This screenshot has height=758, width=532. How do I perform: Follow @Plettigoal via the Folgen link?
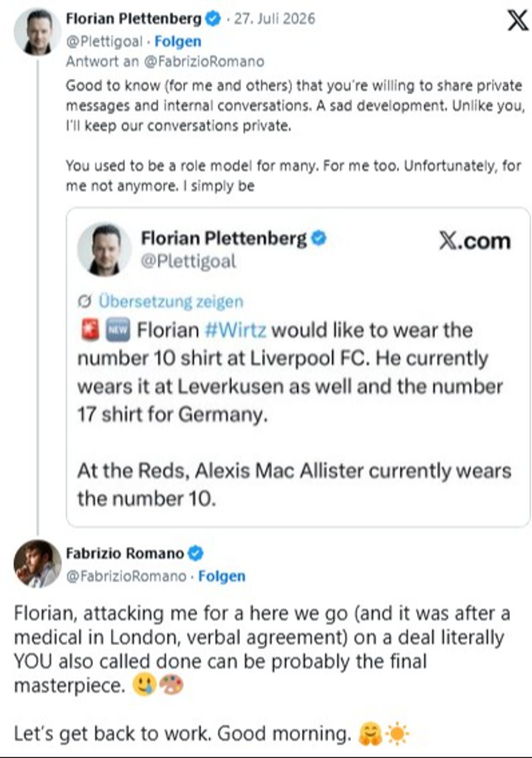[177, 41]
